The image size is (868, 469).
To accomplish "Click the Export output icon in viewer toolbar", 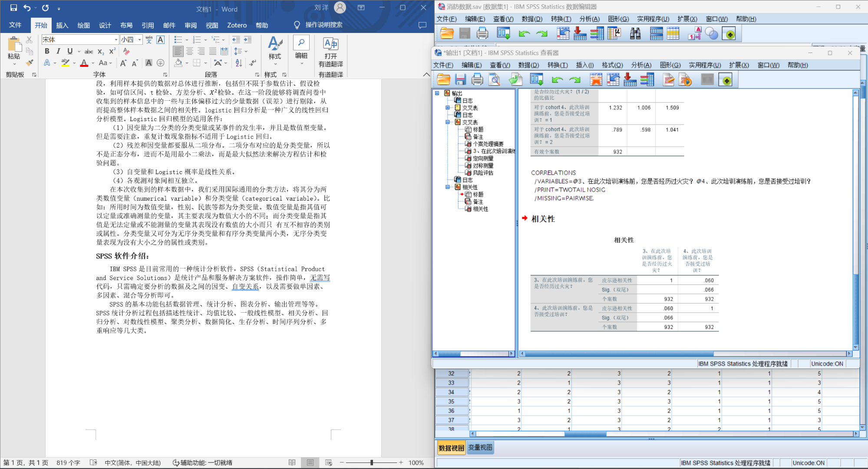I will pyautogui.click(x=515, y=79).
